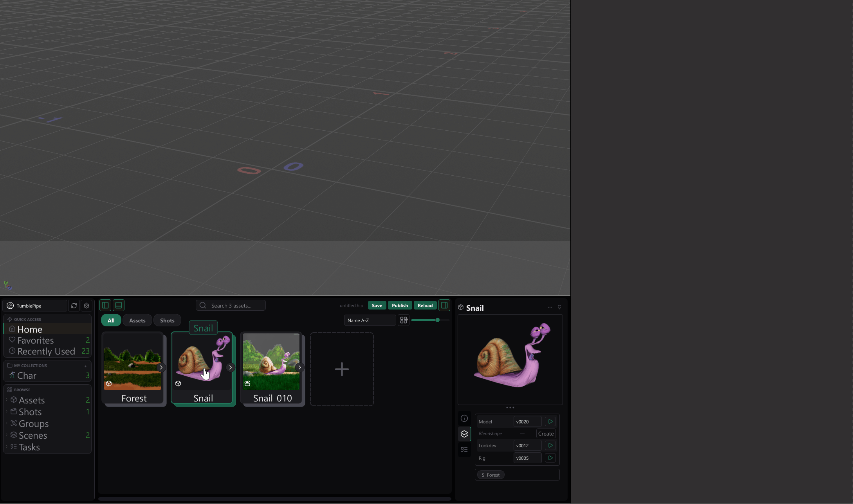Select the Forest asset thumbnail

[x=132, y=361]
